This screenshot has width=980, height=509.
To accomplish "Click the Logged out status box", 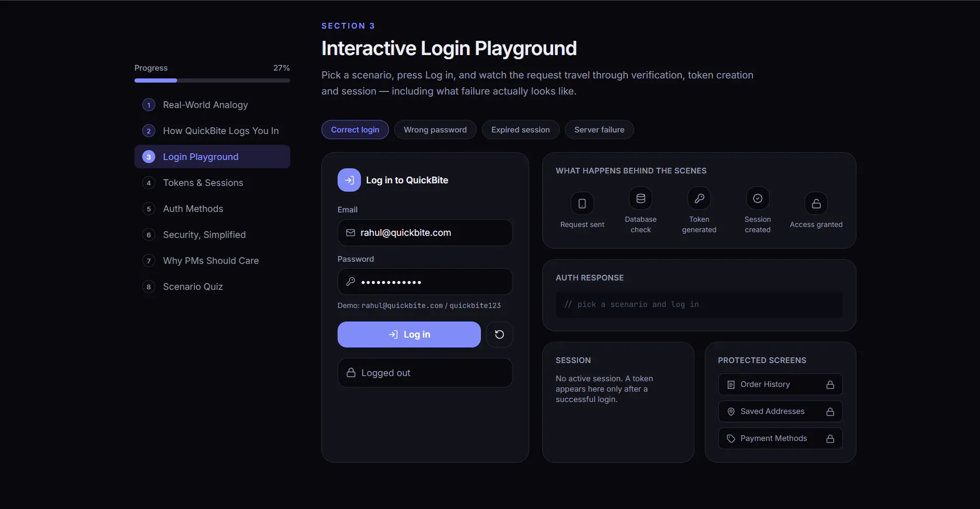I will (425, 373).
